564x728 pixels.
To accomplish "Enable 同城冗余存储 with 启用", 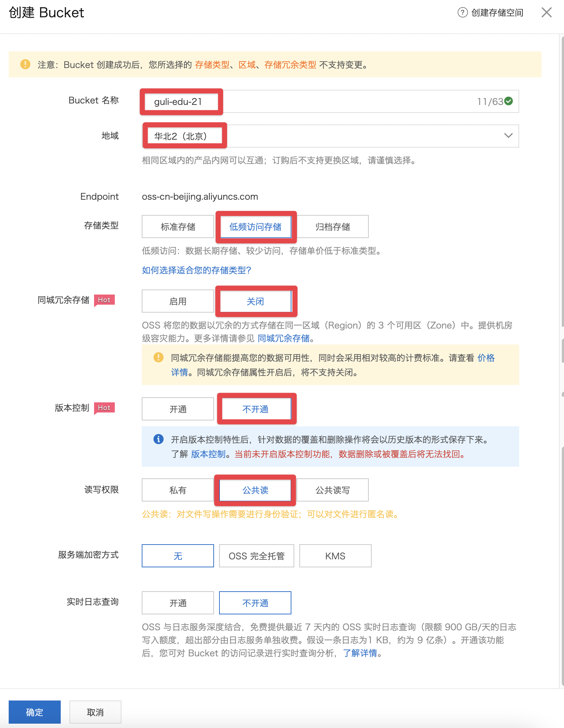I will [x=178, y=301].
